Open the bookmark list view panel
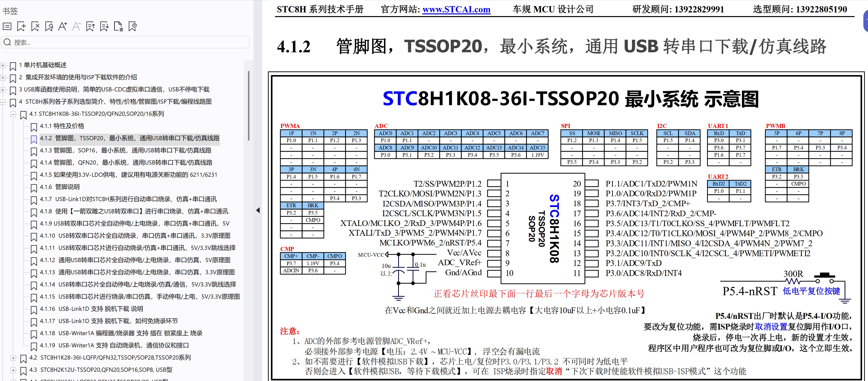 (7, 26)
